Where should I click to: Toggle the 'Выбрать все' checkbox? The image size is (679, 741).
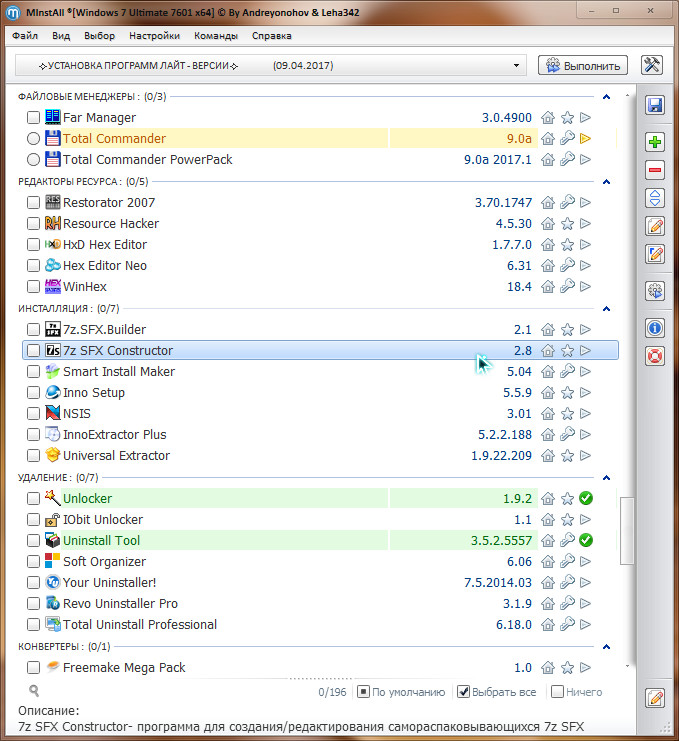click(x=464, y=692)
